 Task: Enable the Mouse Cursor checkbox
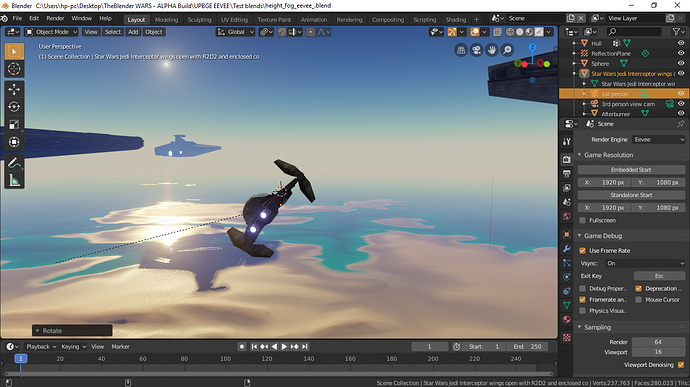(x=639, y=299)
